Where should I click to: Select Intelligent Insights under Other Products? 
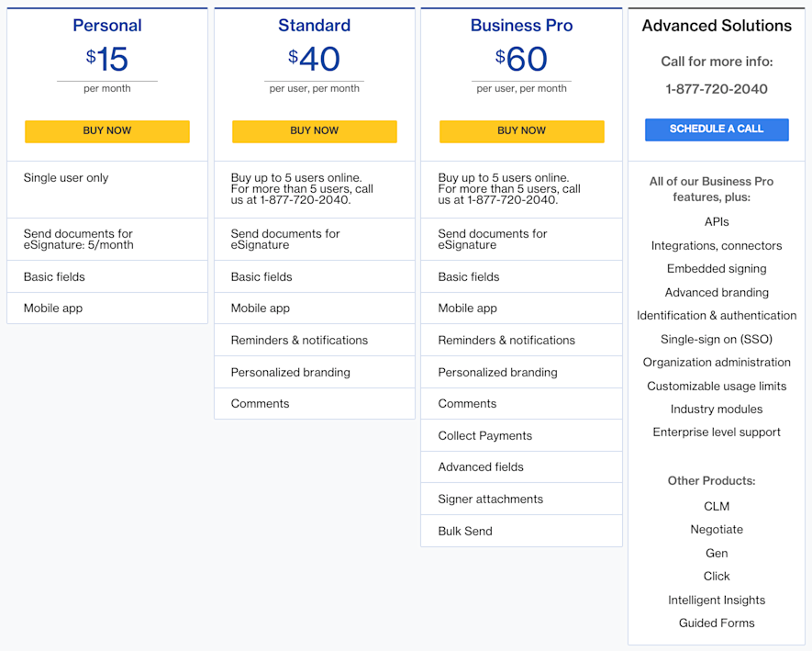717,600
